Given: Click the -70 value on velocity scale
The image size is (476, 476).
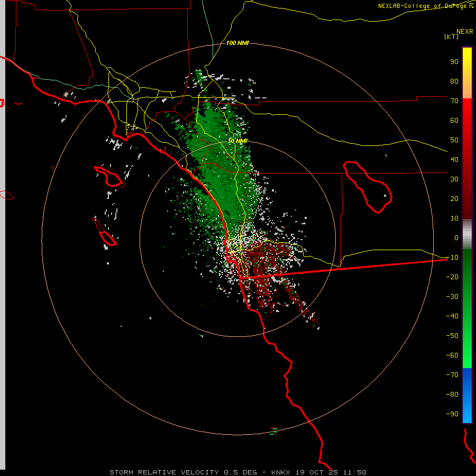Looking at the screenshot, I should 452,375.
